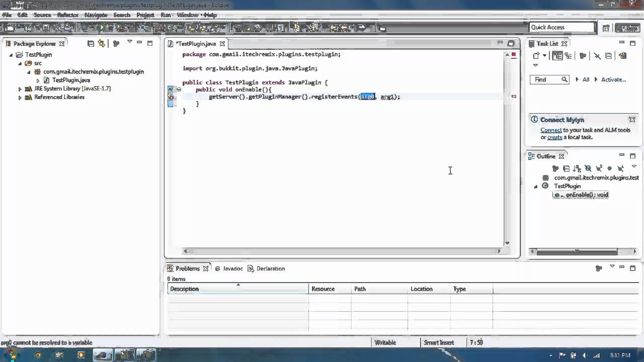Viewport: 644px width, 362px height.
Task: Sort problems by the Resource column
Action: point(330,289)
